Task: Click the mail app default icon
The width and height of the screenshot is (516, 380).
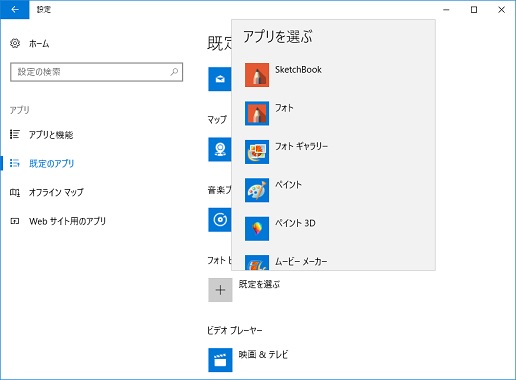Action: coord(220,79)
